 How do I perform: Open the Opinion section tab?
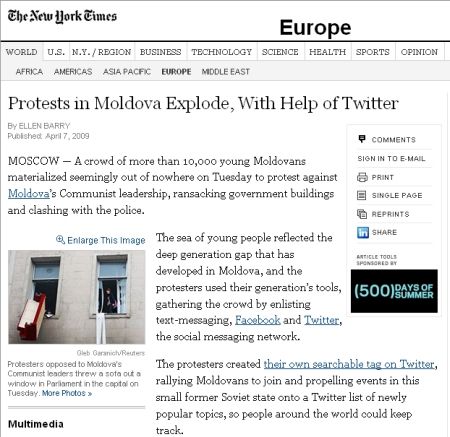tap(419, 52)
